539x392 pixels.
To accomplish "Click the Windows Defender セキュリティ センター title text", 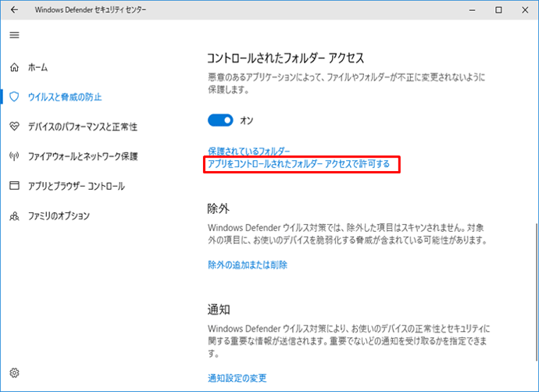I will coord(91,9).
